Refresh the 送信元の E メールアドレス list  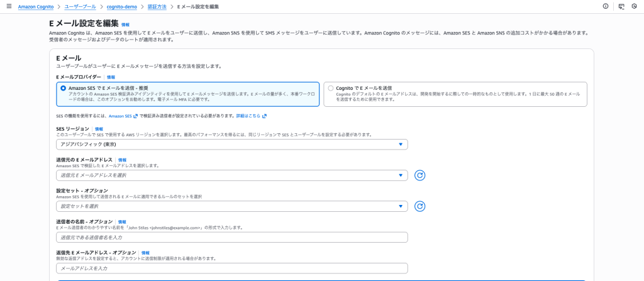420,175
